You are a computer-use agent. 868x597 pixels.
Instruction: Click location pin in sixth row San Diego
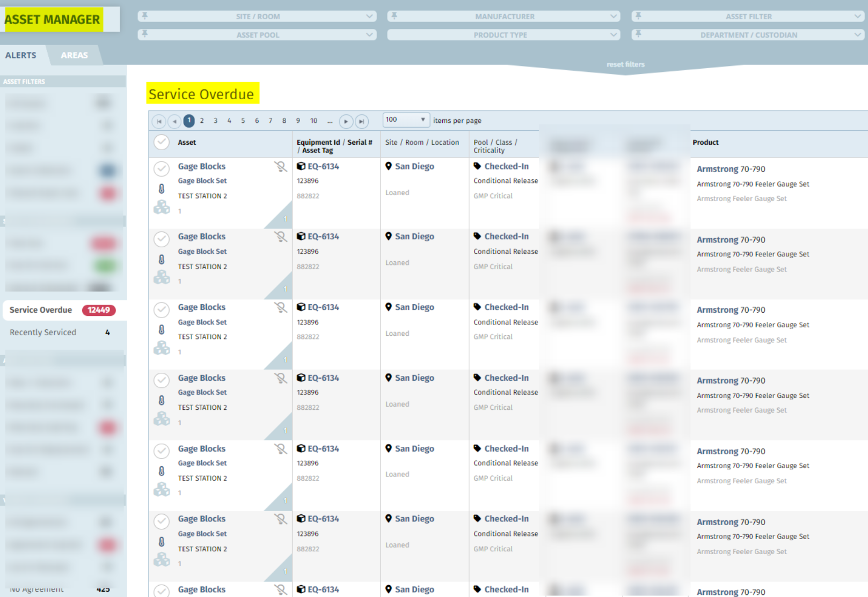389,519
